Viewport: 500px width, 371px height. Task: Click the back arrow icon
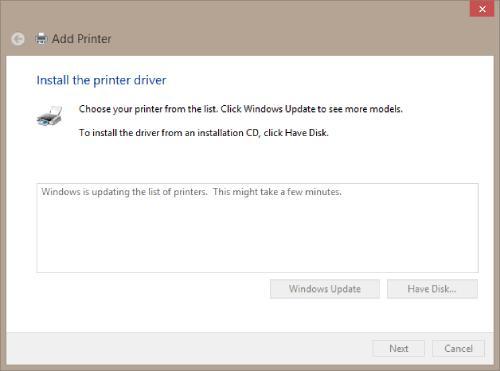click(18, 39)
